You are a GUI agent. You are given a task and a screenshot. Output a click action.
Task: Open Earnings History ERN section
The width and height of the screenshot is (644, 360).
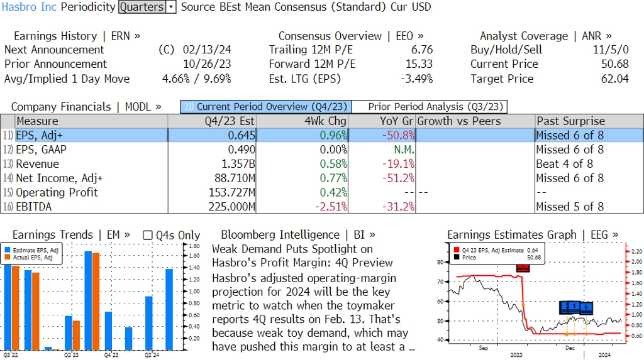click(77, 36)
